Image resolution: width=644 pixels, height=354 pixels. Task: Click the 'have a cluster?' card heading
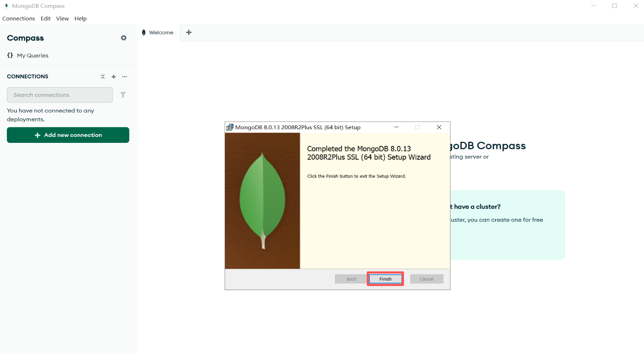pyautogui.click(x=476, y=206)
